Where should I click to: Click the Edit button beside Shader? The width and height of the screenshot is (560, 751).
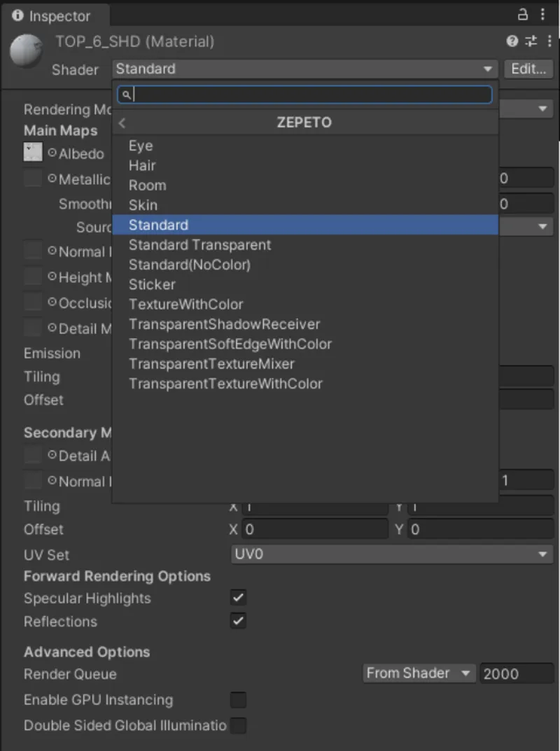click(528, 69)
